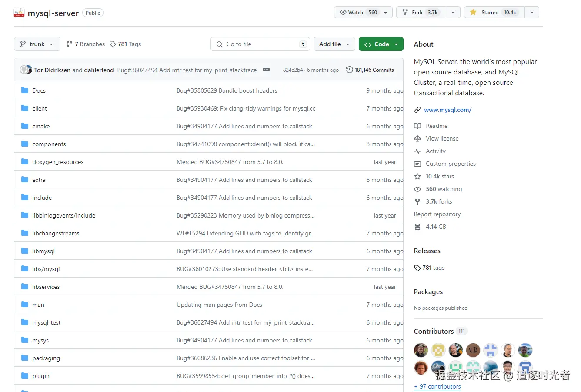Open commit hash 824e2b4
581x392 pixels.
click(293, 70)
